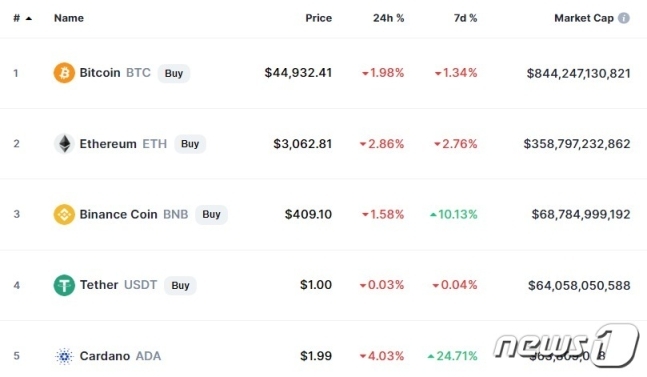Sort by the Name column header
Screen dimensions: 647x377
69,18
